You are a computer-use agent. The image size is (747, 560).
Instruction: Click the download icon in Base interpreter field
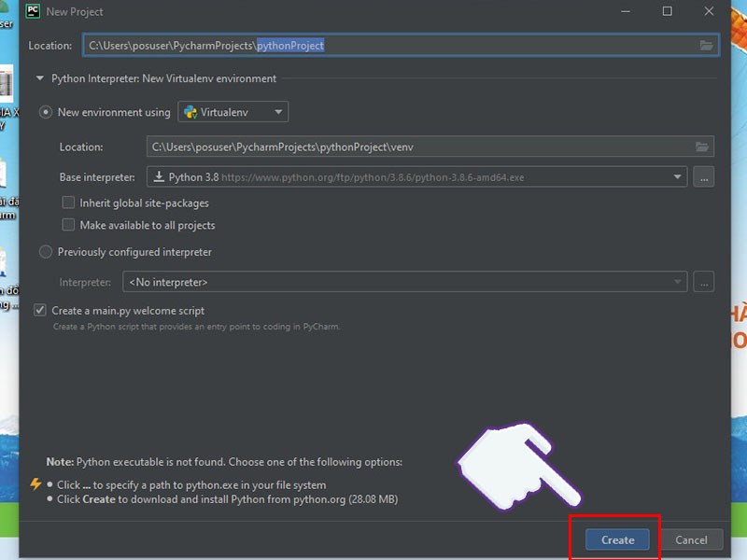(159, 176)
